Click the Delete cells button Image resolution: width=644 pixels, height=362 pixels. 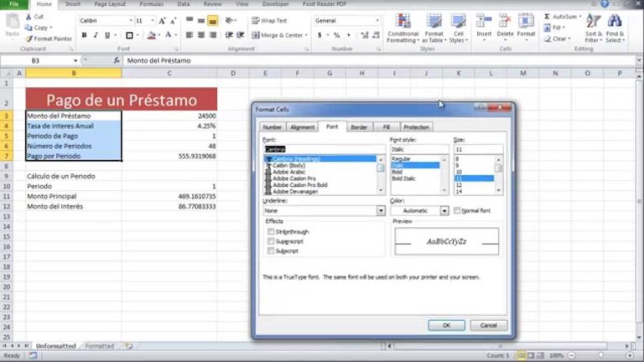point(505,27)
